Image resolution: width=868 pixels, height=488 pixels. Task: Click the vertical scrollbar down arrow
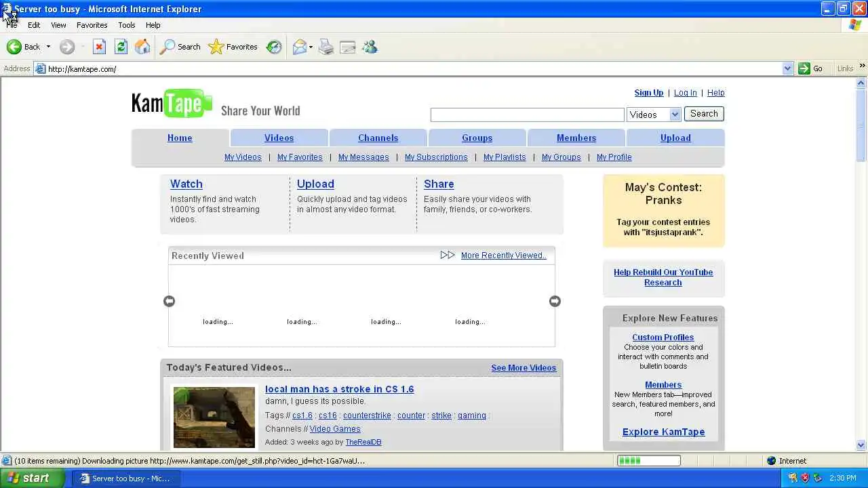tap(861, 445)
